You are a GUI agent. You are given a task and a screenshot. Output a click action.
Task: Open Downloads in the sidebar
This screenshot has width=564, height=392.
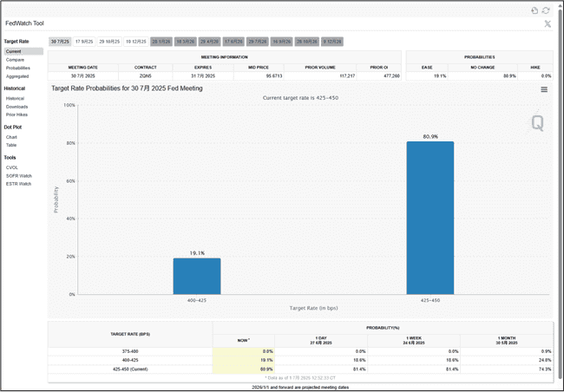coord(16,107)
